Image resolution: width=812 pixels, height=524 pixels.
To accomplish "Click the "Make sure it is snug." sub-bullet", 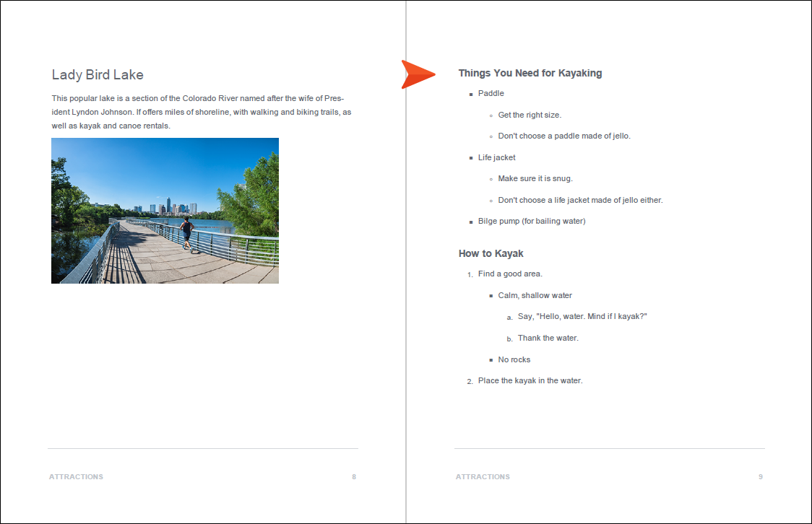I will click(x=535, y=178).
